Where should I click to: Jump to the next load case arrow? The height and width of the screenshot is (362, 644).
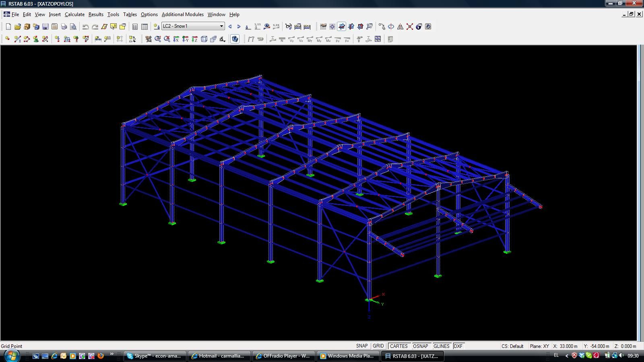(x=239, y=27)
